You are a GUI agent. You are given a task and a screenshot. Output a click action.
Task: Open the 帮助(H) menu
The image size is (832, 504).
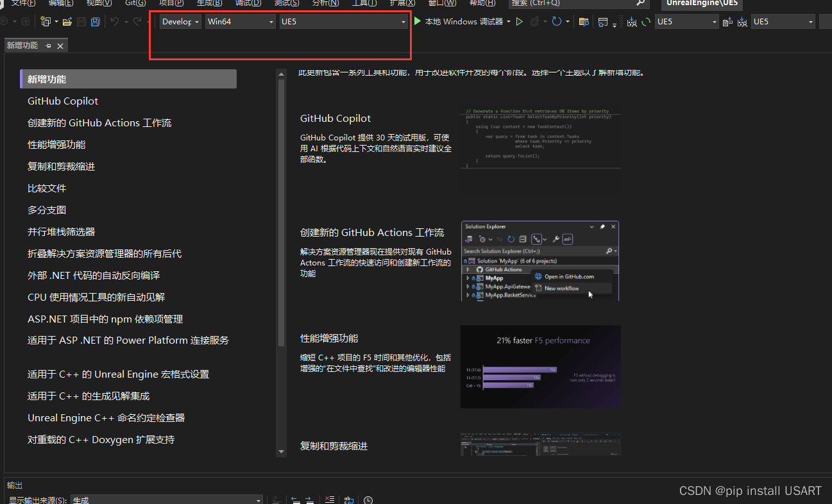(482, 3)
